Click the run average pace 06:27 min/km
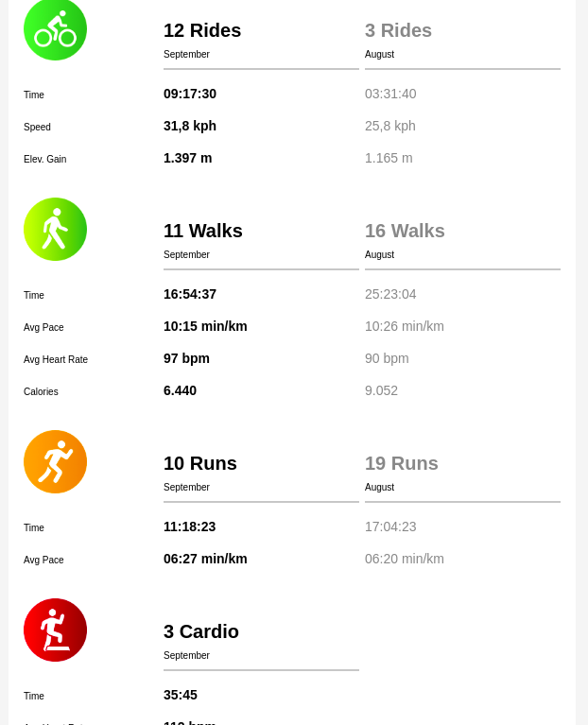Viewport: 588px width, 725px height. coord(205,559)
